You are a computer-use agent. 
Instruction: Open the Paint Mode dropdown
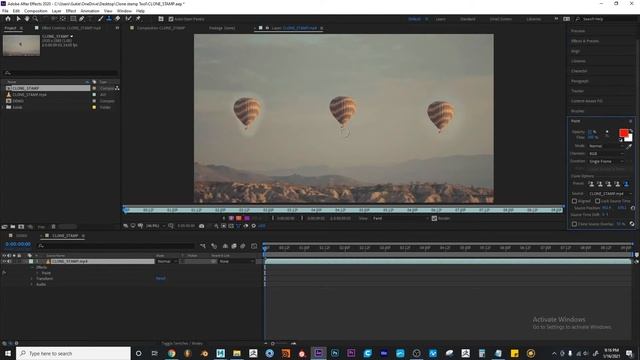[606, 146]
